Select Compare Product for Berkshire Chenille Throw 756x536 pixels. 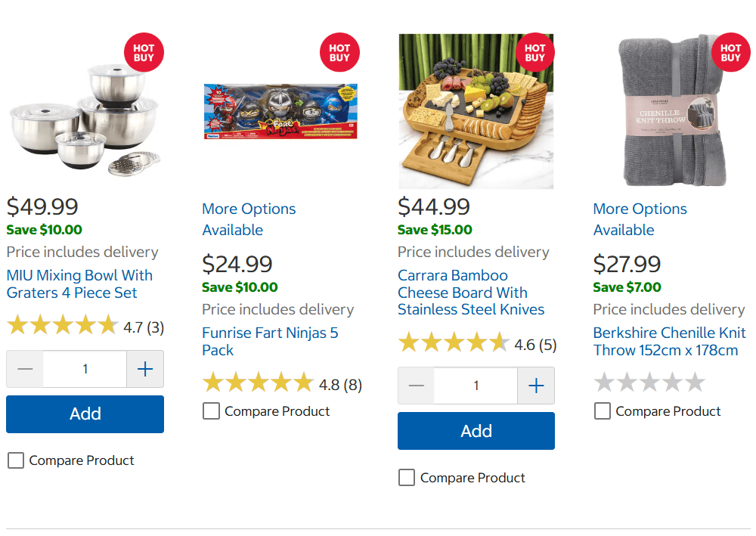point(603,411)
